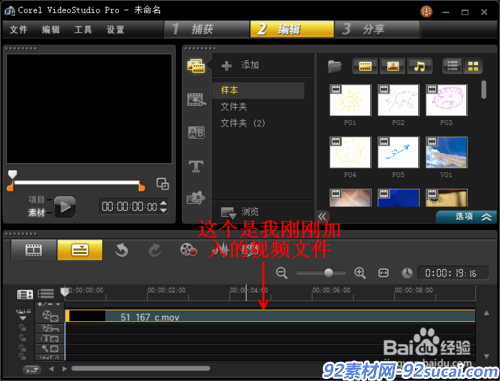Viewport: 500px width, 381px height.
Task: Switch to the 3 分享 tab
Action: pyautogui.click(x=377, y=29)
